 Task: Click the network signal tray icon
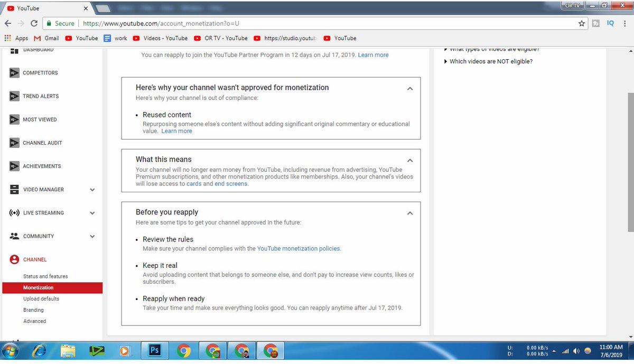[565, 351]
